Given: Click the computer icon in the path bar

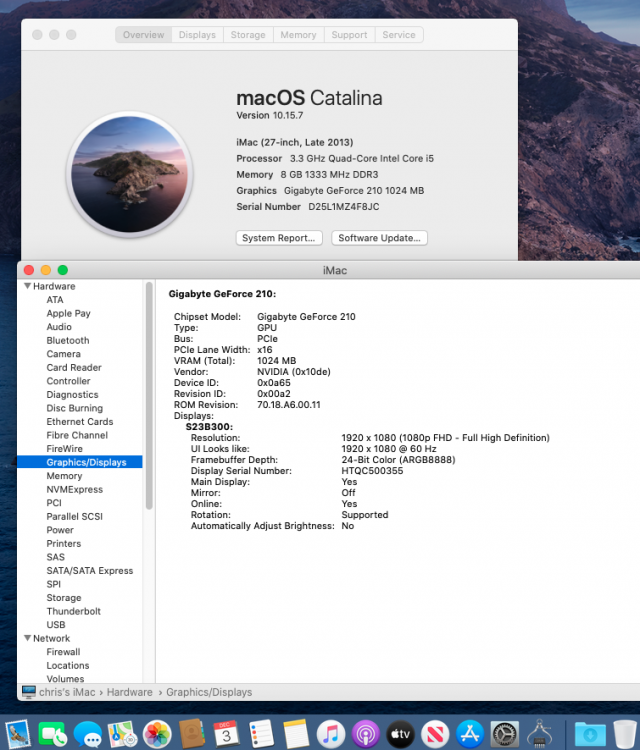Looking at the screenshot, I should click(29, 692).
